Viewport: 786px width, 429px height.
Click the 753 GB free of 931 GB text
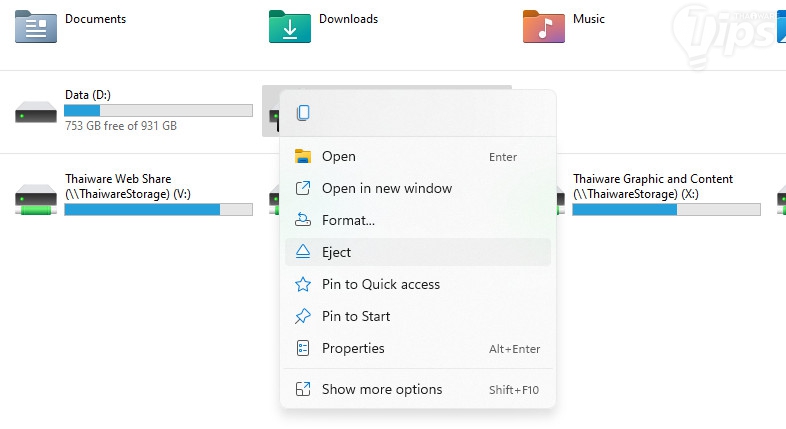click(x=121, y=126)
